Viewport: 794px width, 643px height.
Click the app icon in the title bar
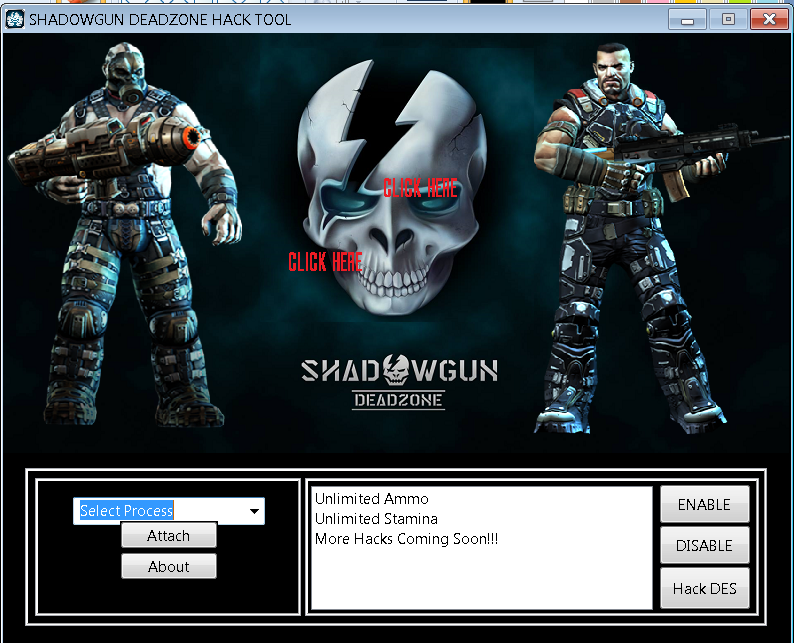click(15, 19)
